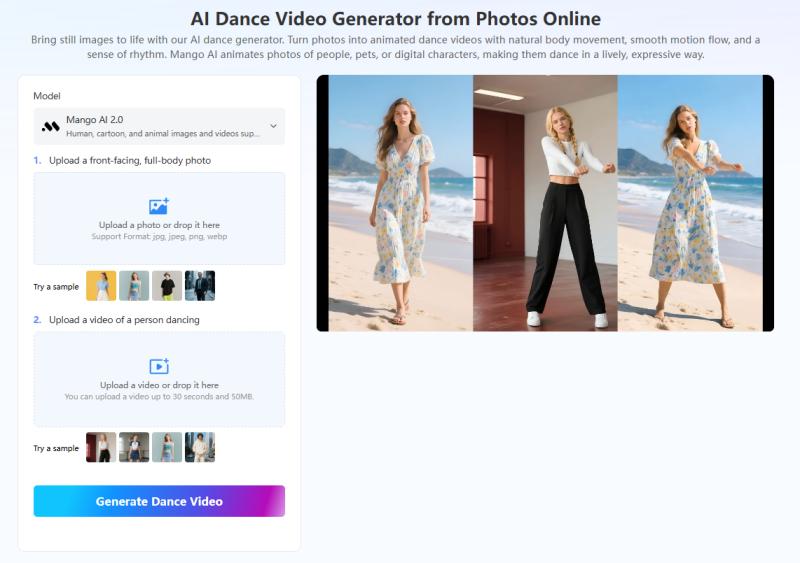This screenshot has width=800, height=563.
Task: Click the video upload icon
Action: (159, 367)
